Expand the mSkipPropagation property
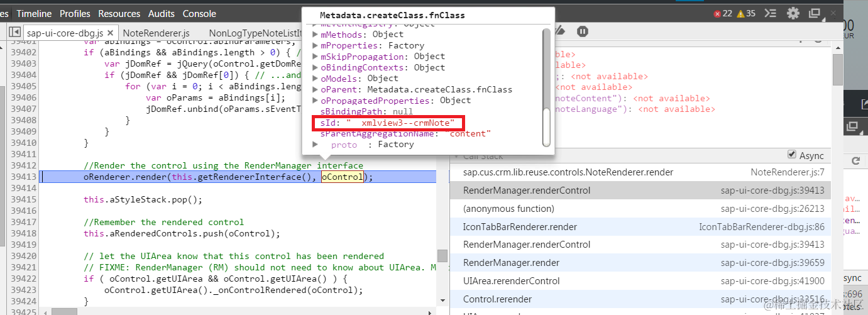The width and height of the screenshot is (868, 315). 316,57
